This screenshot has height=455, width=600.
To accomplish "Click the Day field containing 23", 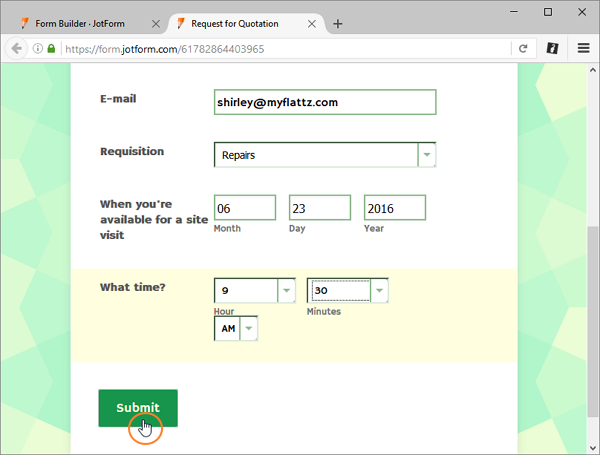I will click(319, 208).
